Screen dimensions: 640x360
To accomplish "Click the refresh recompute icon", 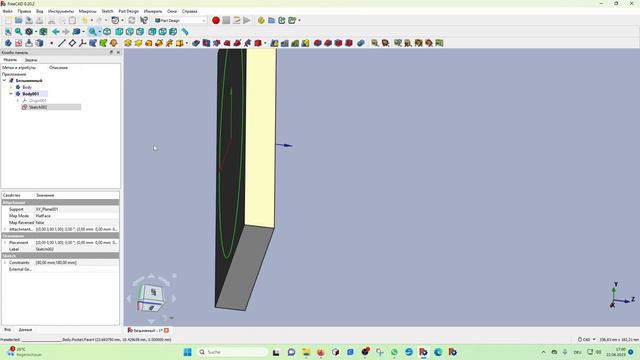I will [132, 20].
